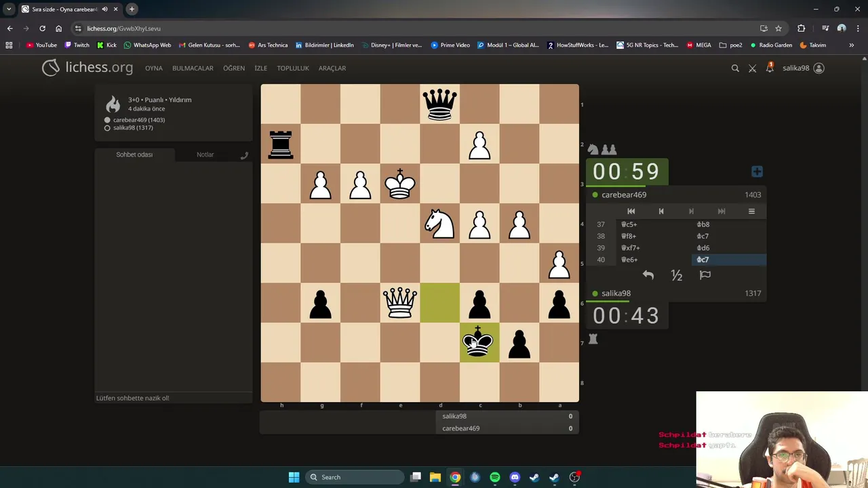Open the browser extensions puzzle icon
This screenshot has width=868, height=488.
[802, 28]
